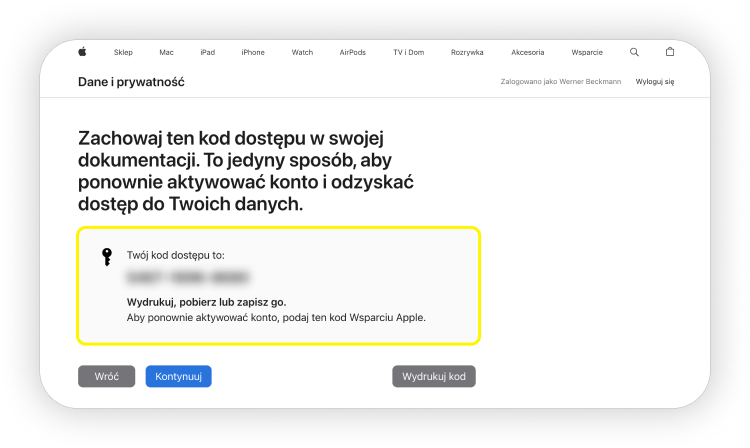Click 'Twój kod dostępu to:' label
This screenshot has height=448, width=750.
[176, 255]
